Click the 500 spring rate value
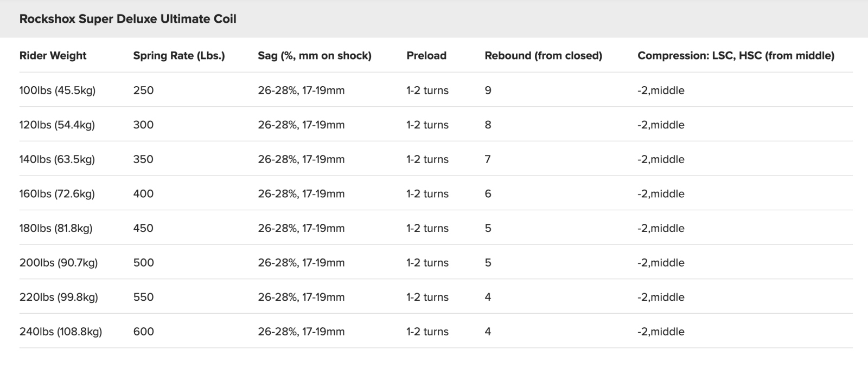This screenshot has height=369, width=868. (143, 263)
